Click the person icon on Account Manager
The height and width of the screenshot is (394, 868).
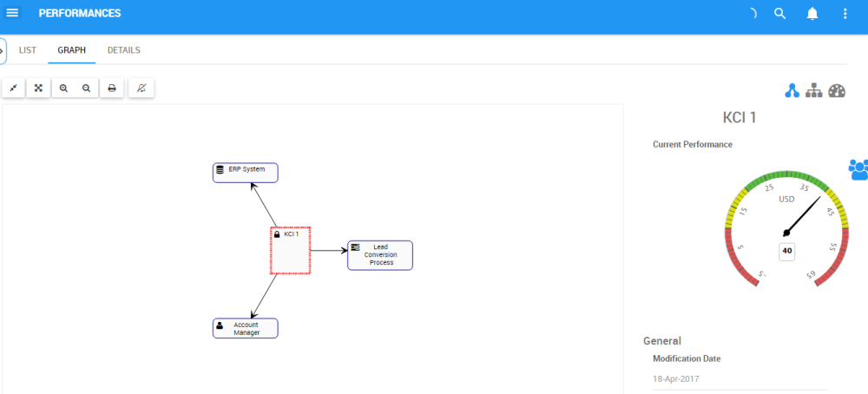click(220, 325)
